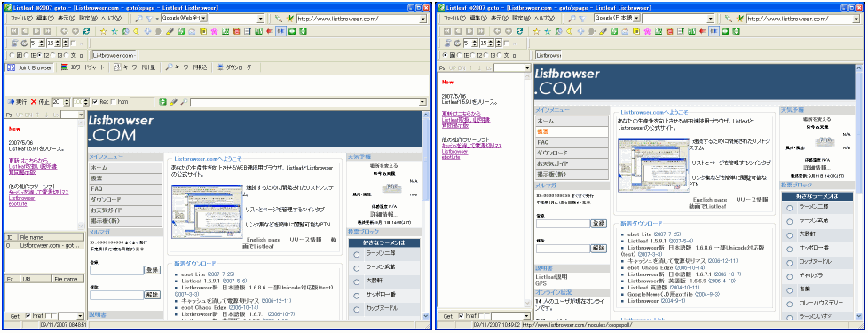
Task: Select the 'Listbrowser.com - got...' list row
Action: pos(44,245)
